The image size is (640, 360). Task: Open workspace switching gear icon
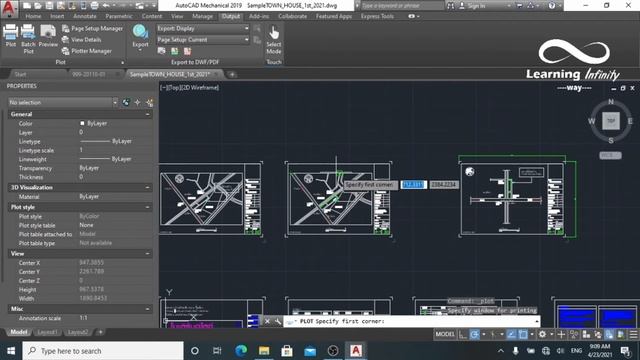(x=542, y=334)
